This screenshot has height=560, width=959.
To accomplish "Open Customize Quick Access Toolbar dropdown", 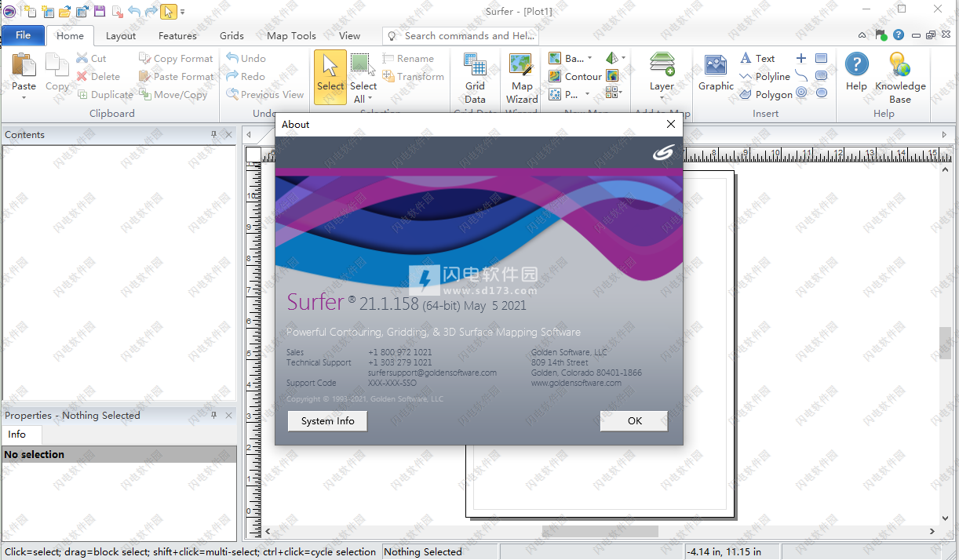I will [183, 12].
